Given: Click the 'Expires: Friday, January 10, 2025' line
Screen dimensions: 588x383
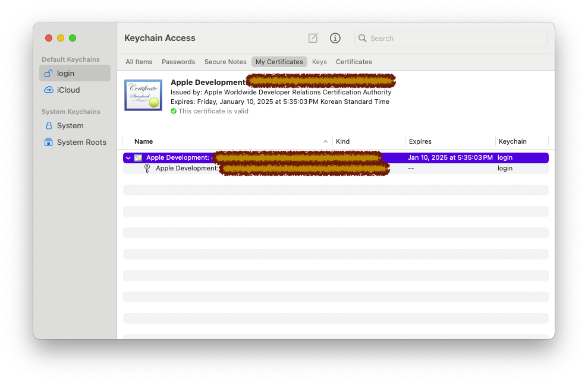Looking at the screenshot, I should [x=280, y=102].
